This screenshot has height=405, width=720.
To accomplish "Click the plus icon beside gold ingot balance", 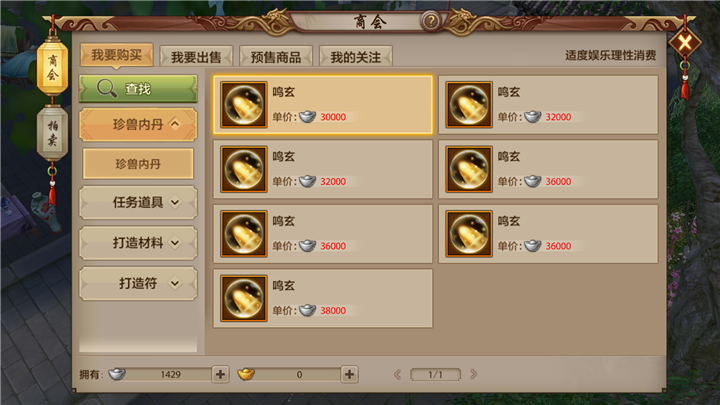I will point(349,374).
